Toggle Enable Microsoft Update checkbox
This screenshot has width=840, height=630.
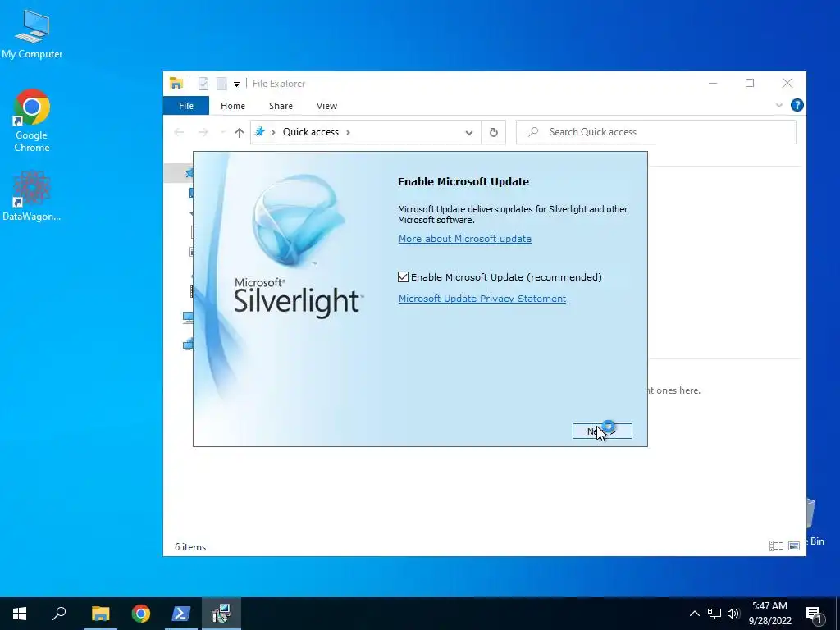click(x=403, y=277)
